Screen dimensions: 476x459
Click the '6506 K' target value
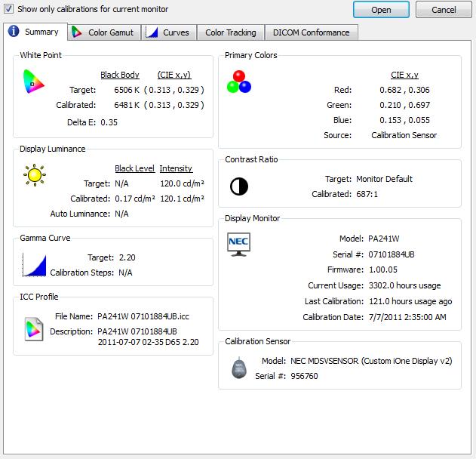coord(127,90)
